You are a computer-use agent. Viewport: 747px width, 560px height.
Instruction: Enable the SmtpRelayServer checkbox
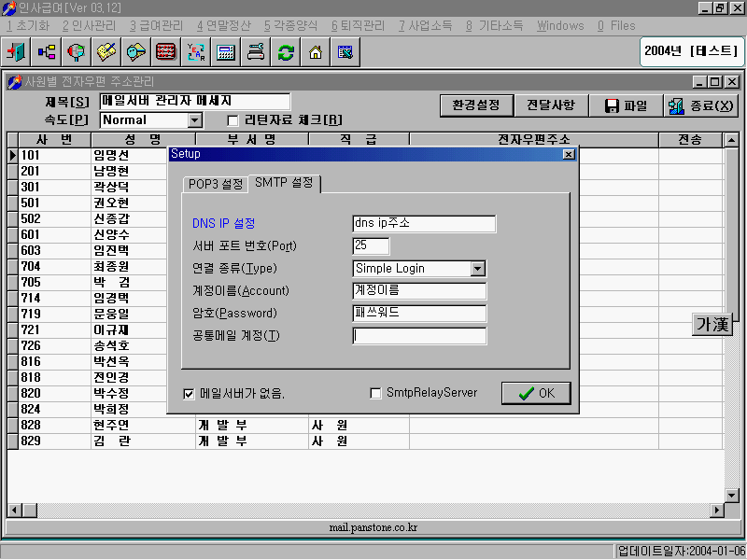pyautogui.click(x=377, y=394)
